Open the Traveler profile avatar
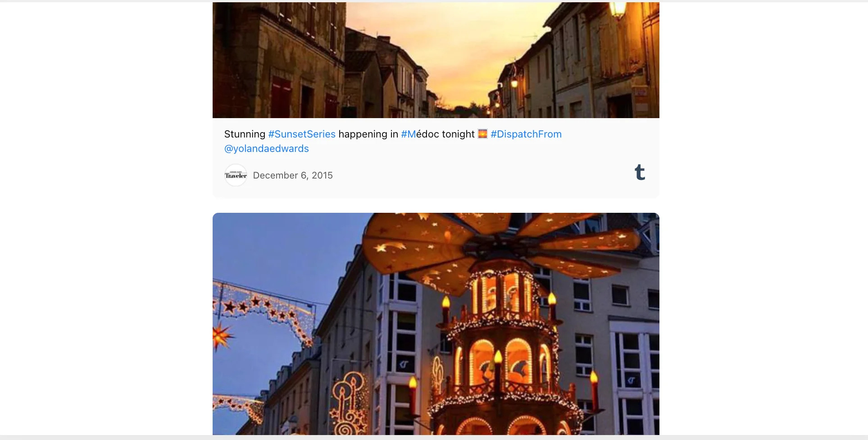 (x=236, y=175)
